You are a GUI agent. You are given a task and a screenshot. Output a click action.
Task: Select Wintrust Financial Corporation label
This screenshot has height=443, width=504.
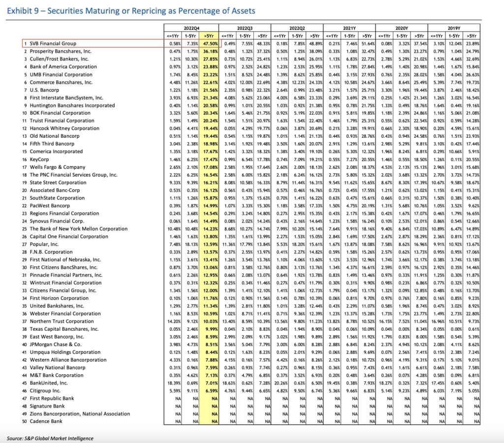coord(65,283)
